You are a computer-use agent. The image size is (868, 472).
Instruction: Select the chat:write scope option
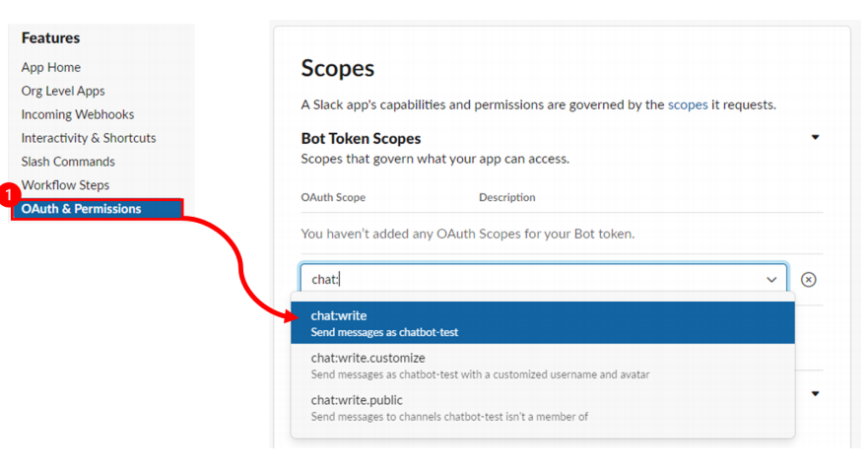pyautogui.click(x=543, y=322)
